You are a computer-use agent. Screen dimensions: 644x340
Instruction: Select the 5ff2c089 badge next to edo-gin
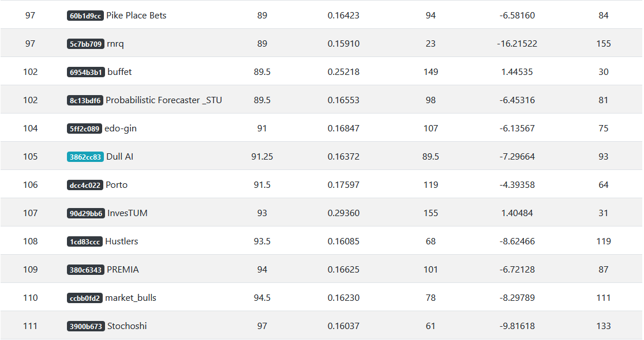84,129
